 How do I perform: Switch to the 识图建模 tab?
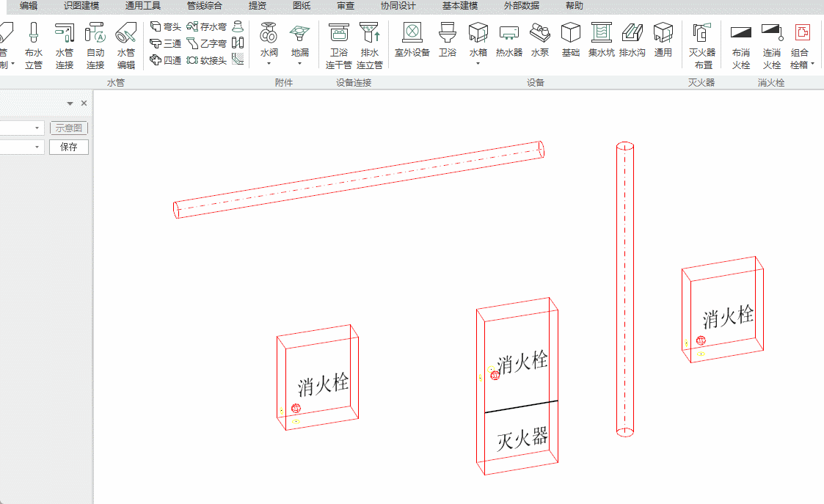tap(81, 6)
